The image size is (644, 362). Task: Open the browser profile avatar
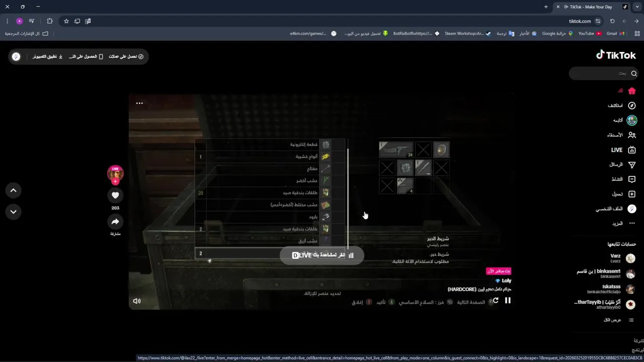pos(19,21)
